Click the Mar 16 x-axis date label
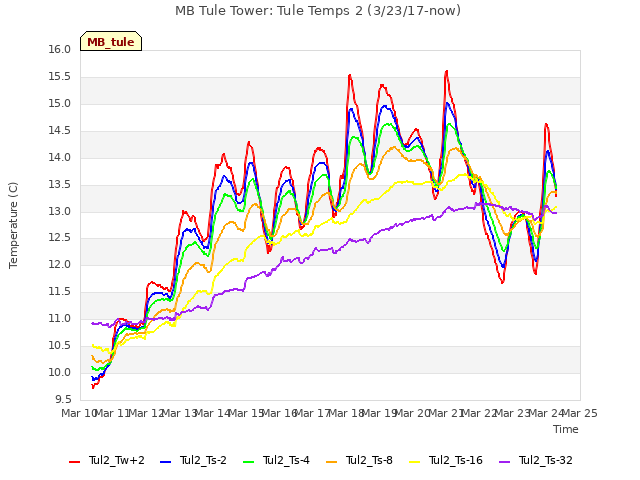640x480 pixels. tap(279, 413)
